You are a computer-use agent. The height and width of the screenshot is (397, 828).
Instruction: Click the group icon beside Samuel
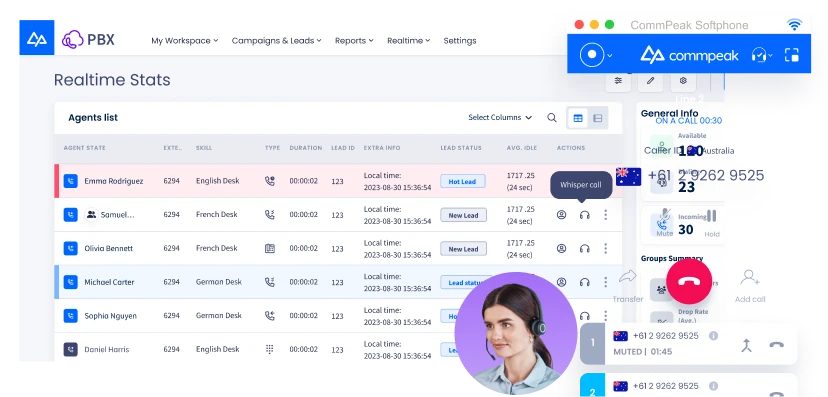(91, 215)
